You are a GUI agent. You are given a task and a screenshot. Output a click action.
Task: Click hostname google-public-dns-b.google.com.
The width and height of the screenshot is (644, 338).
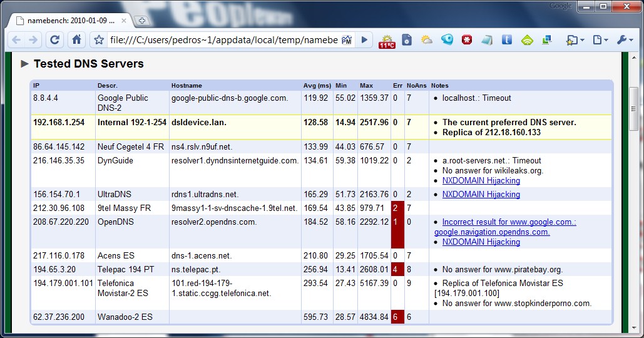230,98
